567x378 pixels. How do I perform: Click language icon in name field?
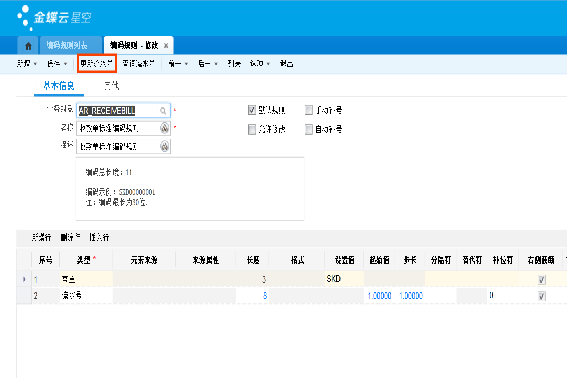165,128
